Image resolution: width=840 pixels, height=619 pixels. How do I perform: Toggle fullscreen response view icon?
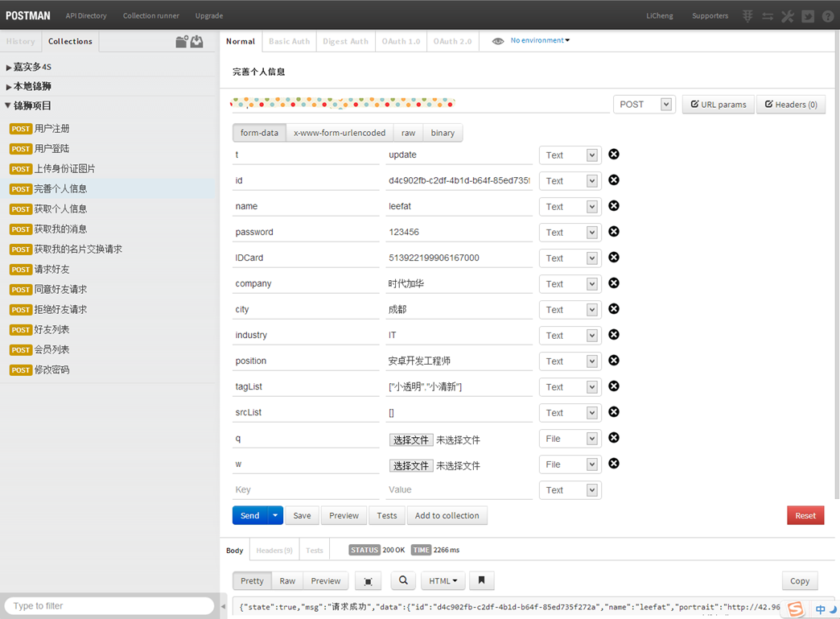369,580
